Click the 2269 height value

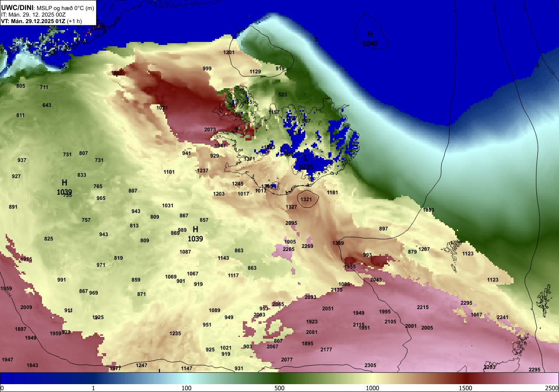click(x=307, y=246)
